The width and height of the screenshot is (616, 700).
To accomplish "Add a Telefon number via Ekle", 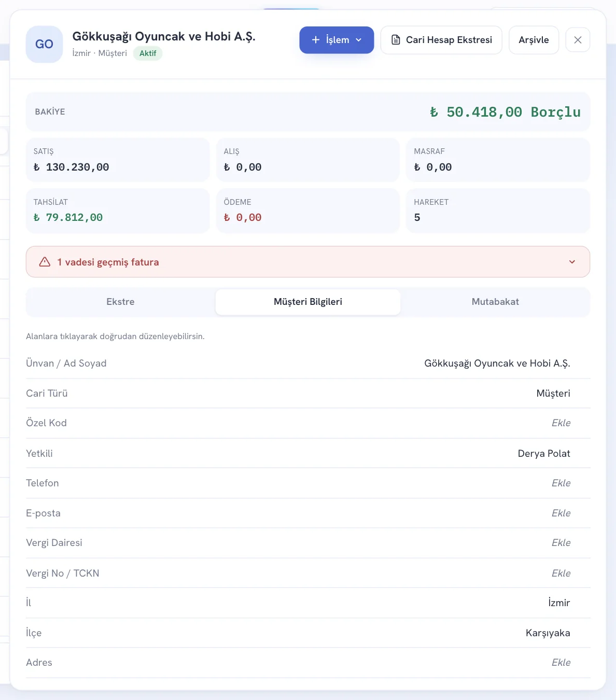I will [x=561, y=483].
